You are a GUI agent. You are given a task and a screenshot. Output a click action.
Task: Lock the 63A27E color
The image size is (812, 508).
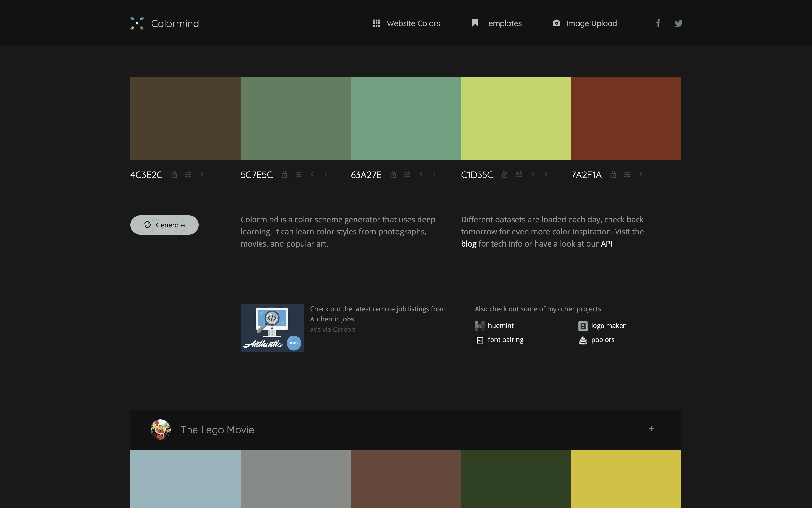tap(393, 174)
